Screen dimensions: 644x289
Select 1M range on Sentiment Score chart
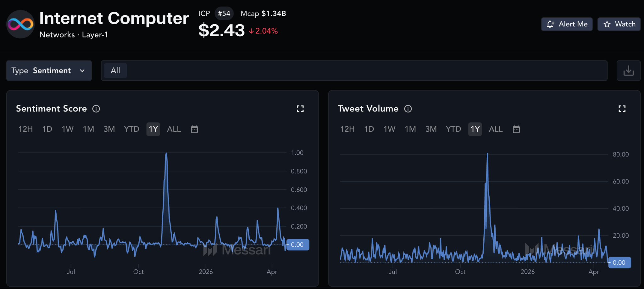pos(88,129)
